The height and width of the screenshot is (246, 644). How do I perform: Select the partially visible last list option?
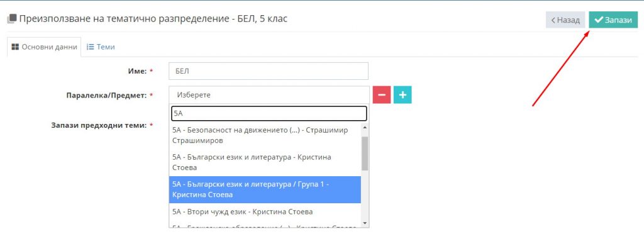pyautogui.click(x=265, y=225)
